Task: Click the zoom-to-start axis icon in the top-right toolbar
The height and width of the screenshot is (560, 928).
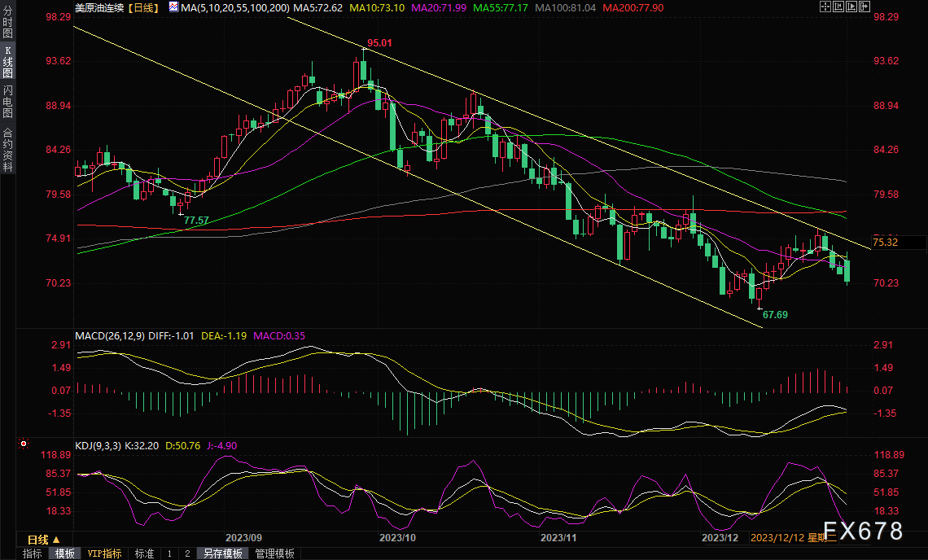Action: tap(838, 7)
